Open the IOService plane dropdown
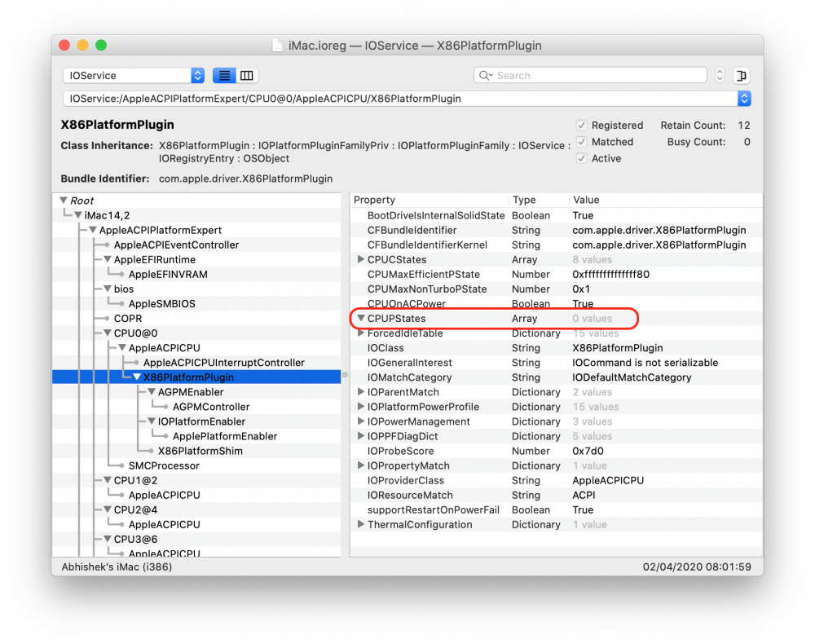The height and width of the screenshot is (644, 815). 134,75
